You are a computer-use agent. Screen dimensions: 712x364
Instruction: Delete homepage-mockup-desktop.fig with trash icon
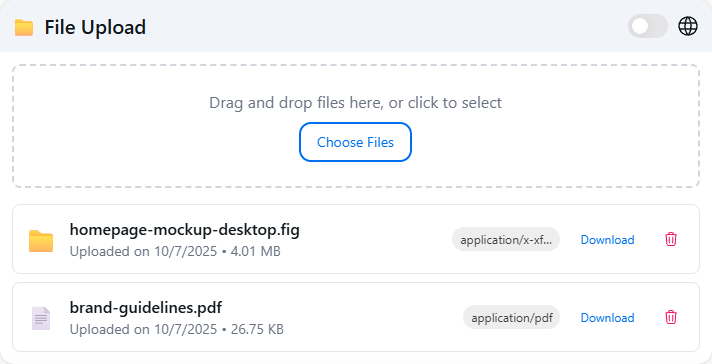point(671,239)
